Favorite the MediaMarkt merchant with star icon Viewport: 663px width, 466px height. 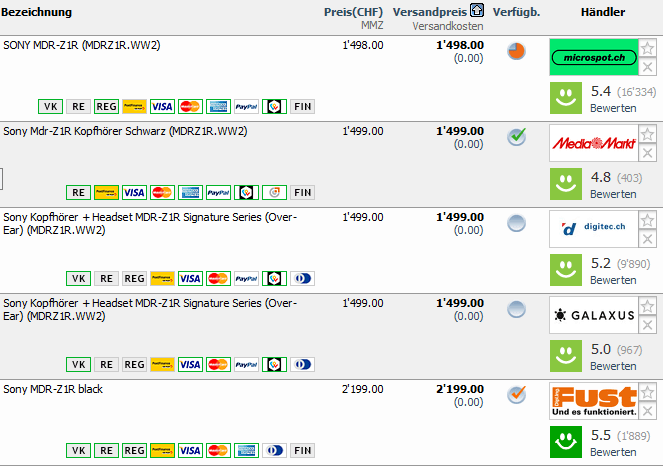(647, 134)
